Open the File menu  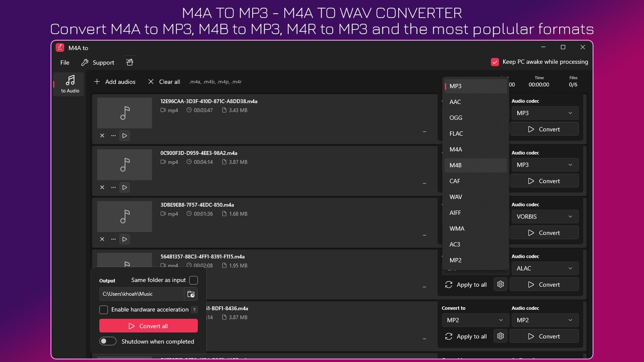pos(64,62)
